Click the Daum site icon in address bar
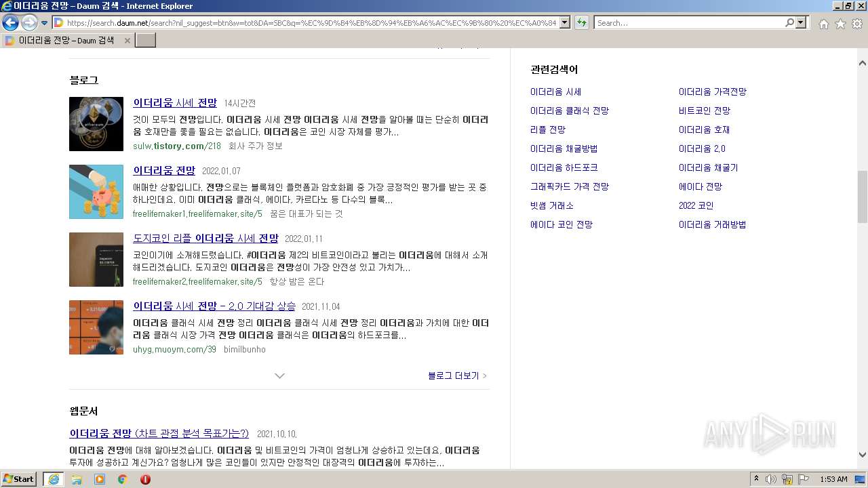The width and height of the screenshot is (868, 488). click(59, 23)
